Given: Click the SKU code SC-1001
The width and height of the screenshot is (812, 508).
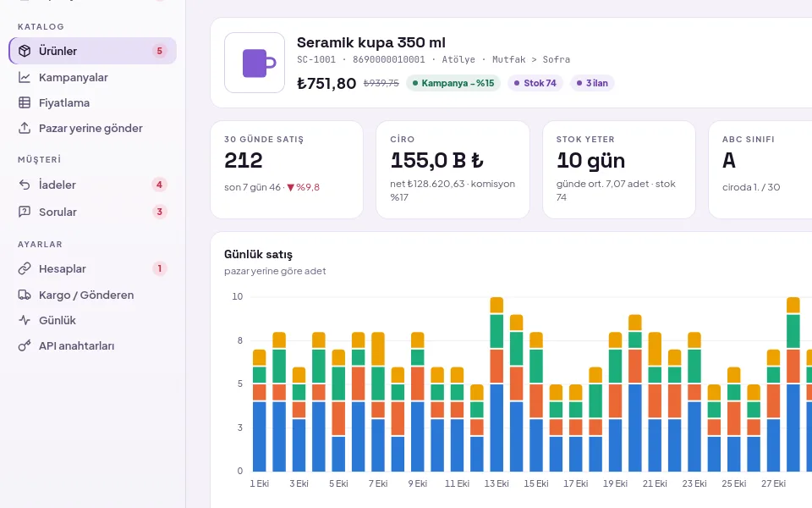Looking at the screenshot, I should point(315,59).
